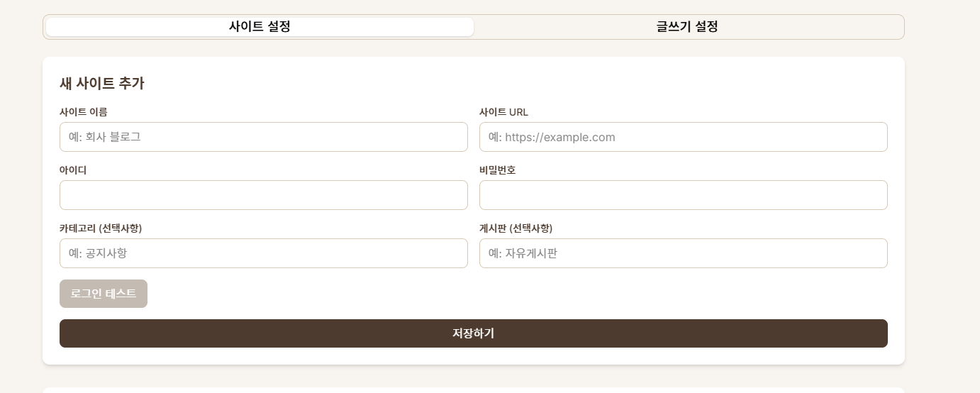Screen dimensions: 980x393
Task: Click the 게시판 (선택사항) label
Action: pyautogui.click(x=516, y=228)
